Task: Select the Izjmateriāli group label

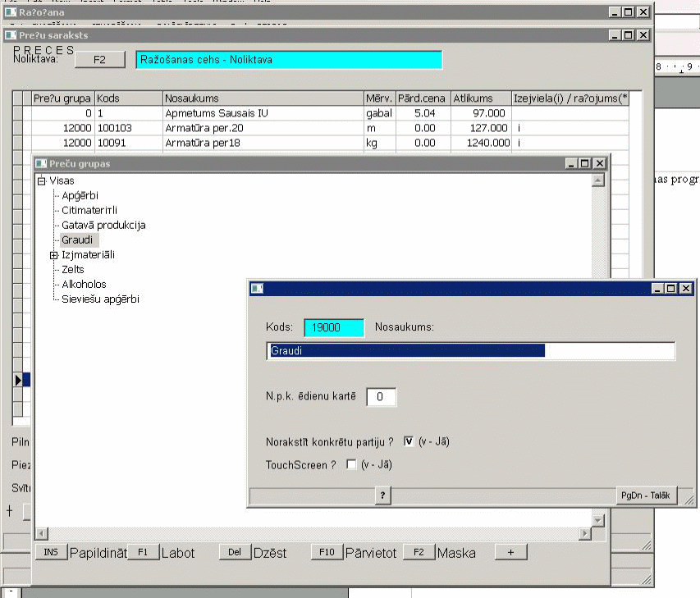Action: [x=88, y=255]
